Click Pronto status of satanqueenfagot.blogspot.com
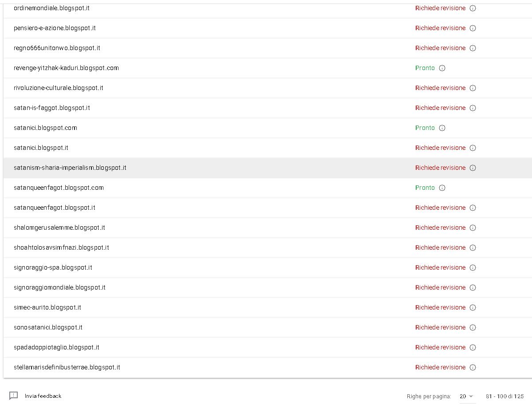Viewport: 532px width, 408px height. [425, 188]
